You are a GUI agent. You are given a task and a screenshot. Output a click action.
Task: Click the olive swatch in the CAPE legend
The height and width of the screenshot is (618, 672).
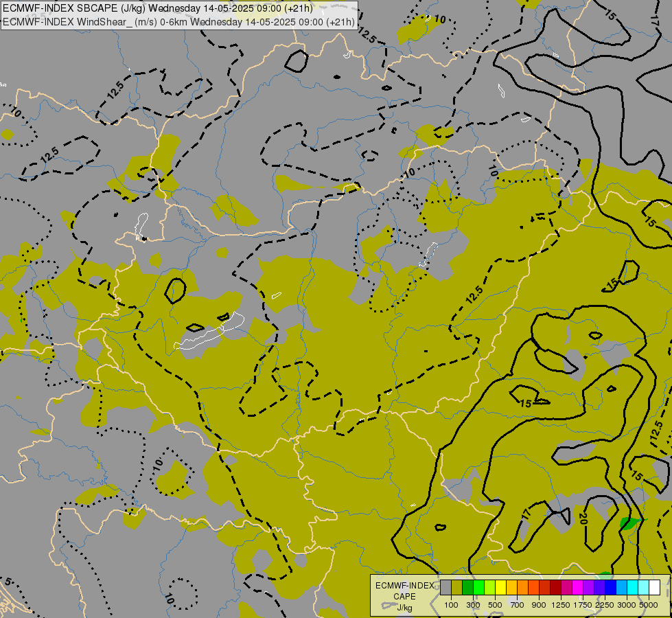click(x=456, y=588)
